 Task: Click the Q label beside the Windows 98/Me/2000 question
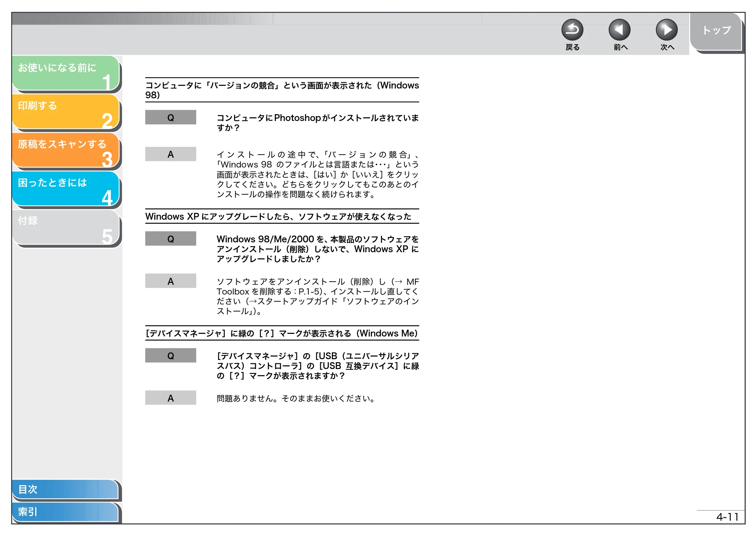(170, 239)
